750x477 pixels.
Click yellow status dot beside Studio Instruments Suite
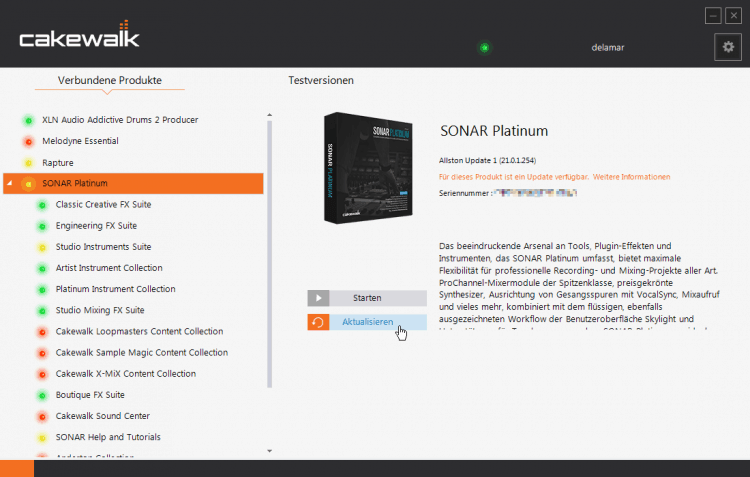coord(42,247)
